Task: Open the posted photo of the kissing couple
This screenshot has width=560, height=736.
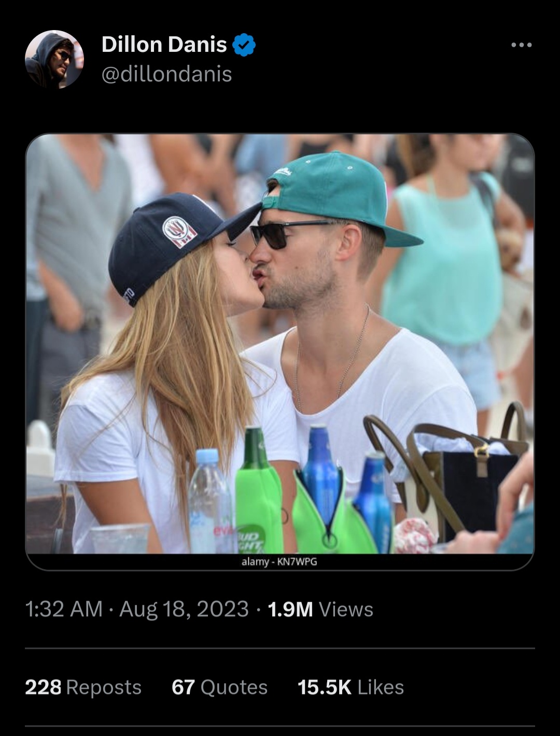Action: 280,344
